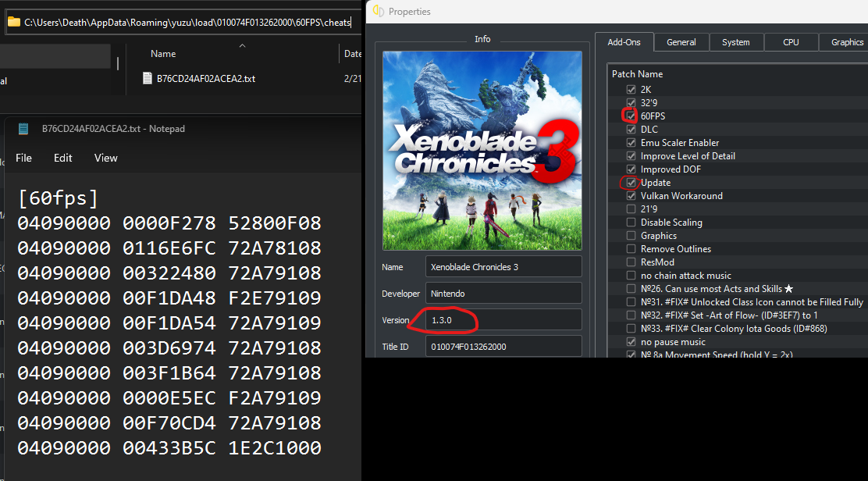Open the System tab in Properties
Screen dimensions: 868x481
click(x=736, y=42)
